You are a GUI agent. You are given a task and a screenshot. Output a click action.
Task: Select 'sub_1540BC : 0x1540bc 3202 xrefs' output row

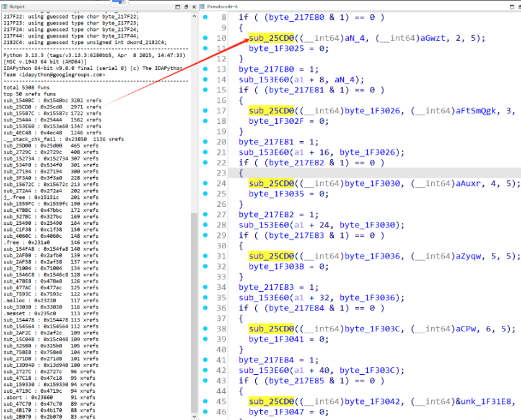coord(53,100)
